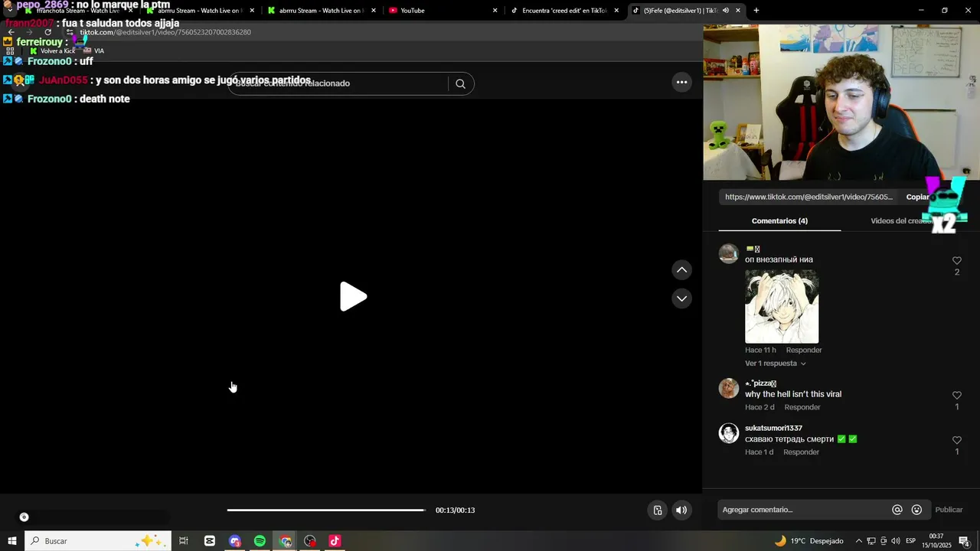Reply to sukatsumori1337's comment

801,452
